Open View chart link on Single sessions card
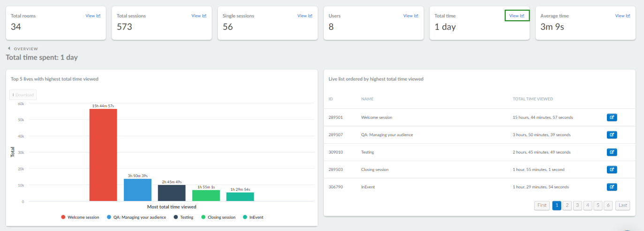This screenshot has width=644, height=231. 305,16
